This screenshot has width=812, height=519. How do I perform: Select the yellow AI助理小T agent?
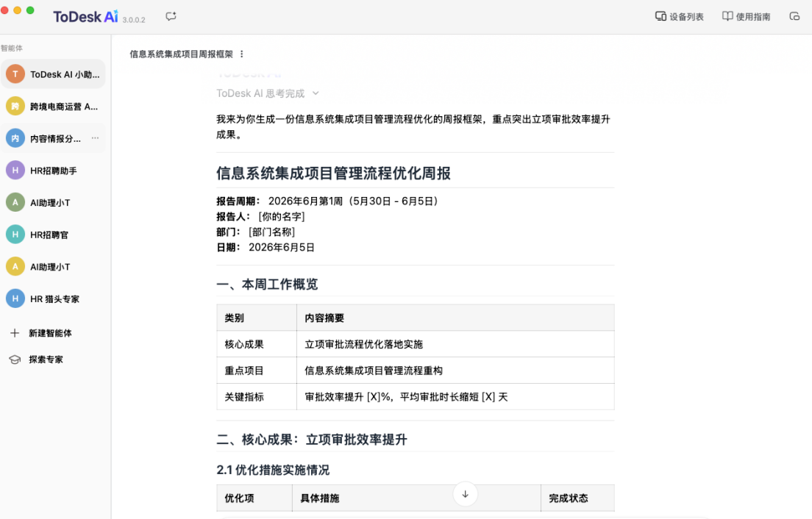53,267
